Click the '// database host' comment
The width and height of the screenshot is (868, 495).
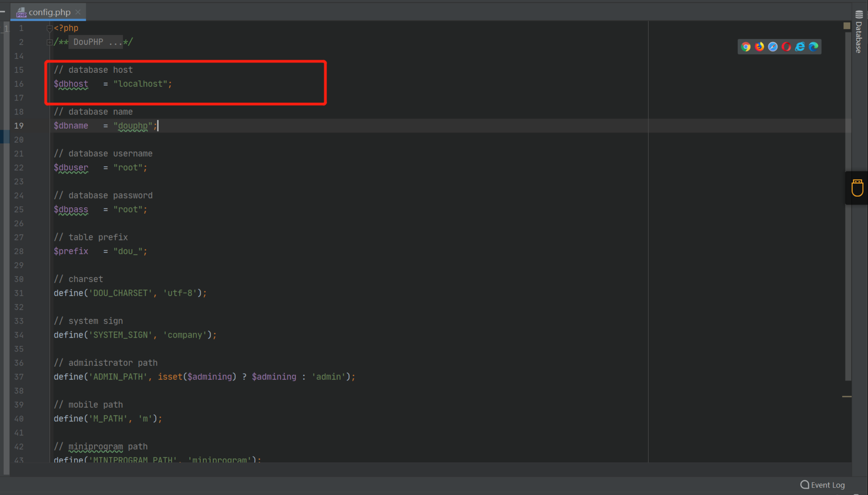(93, 70)
